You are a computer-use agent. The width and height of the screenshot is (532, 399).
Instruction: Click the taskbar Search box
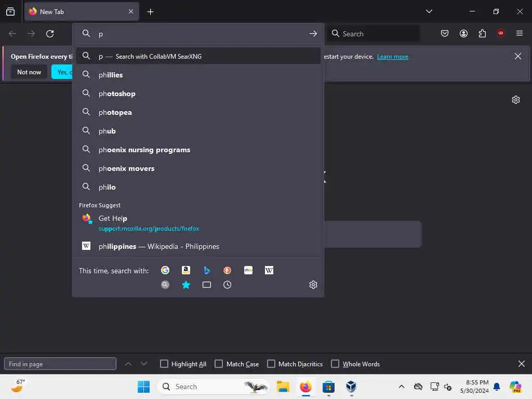[214, 387]
